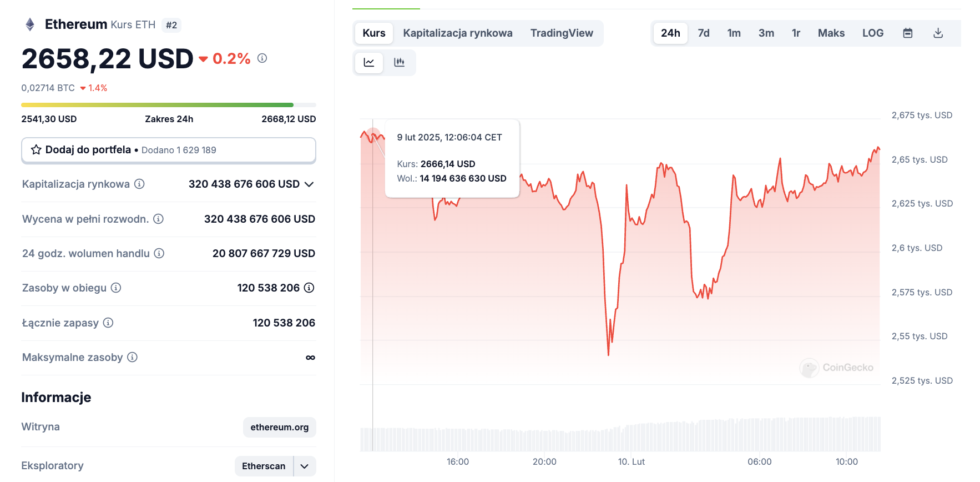
Task: Click the Informacje section heading
Action: pos(56,398)
